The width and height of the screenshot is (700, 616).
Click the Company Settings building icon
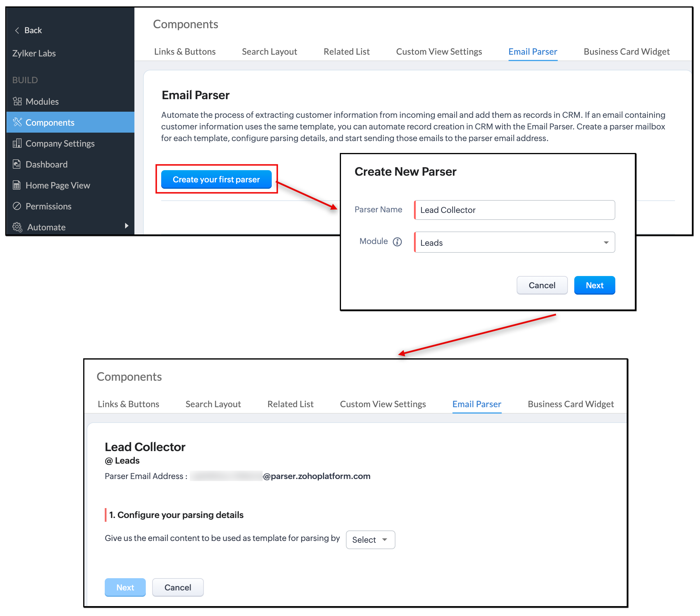tap(17, 143)
